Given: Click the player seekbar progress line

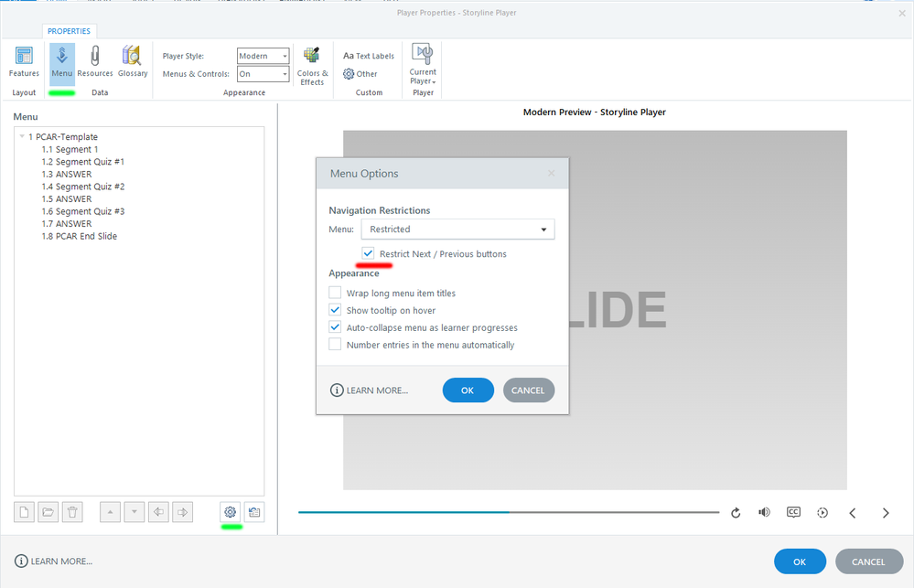Looking at the screenshot, I should [509, 512].
